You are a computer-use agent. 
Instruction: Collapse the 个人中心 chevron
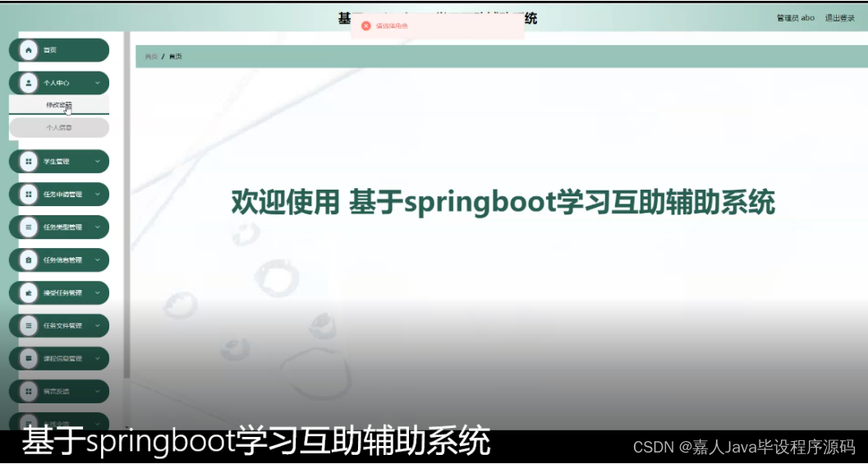[x=98, y=83]
